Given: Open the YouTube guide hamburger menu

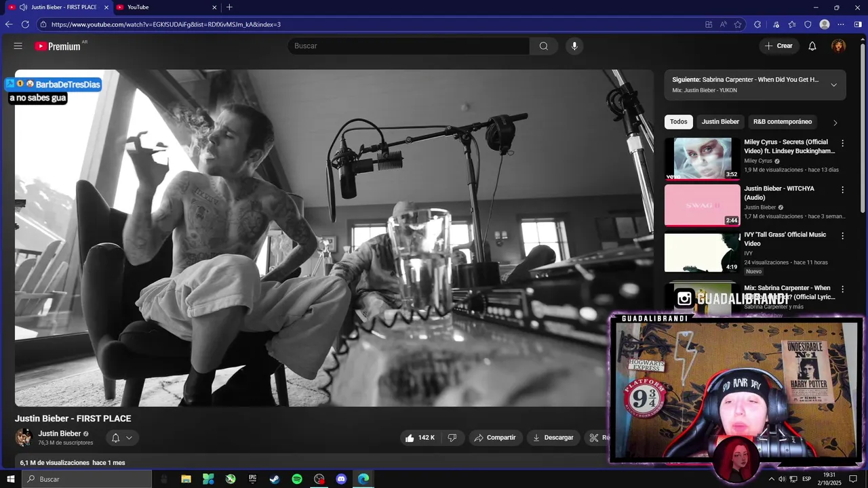Looking at the screenshot, I should [18, 46].
